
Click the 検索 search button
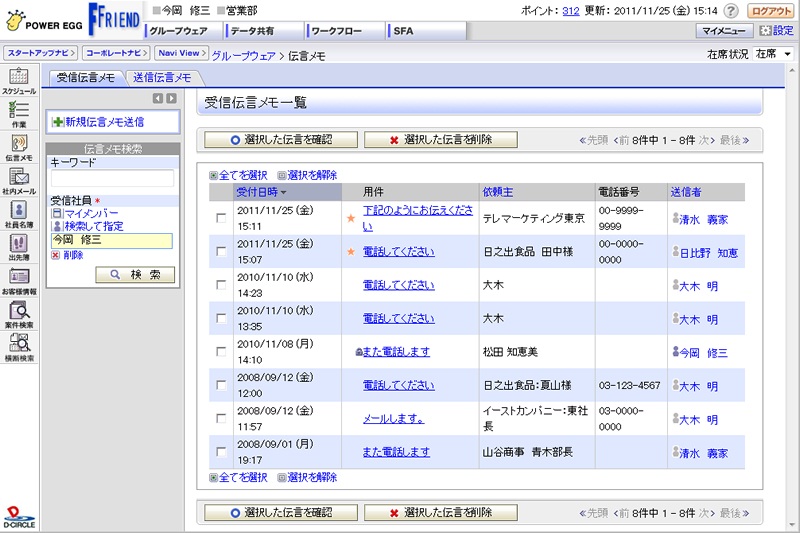point(135,275)
